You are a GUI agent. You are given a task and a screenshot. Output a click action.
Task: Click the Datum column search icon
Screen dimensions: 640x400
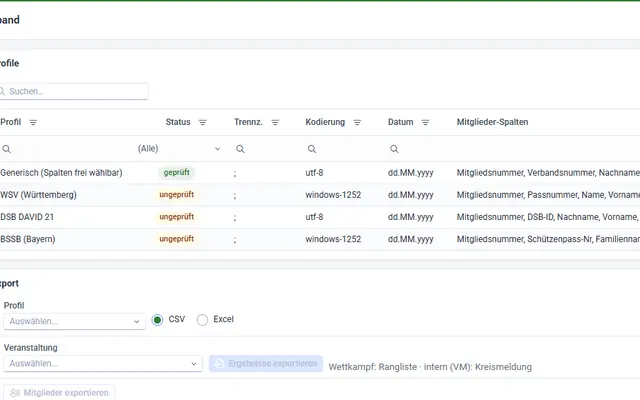pyautogui.click(x=394, y=149)
